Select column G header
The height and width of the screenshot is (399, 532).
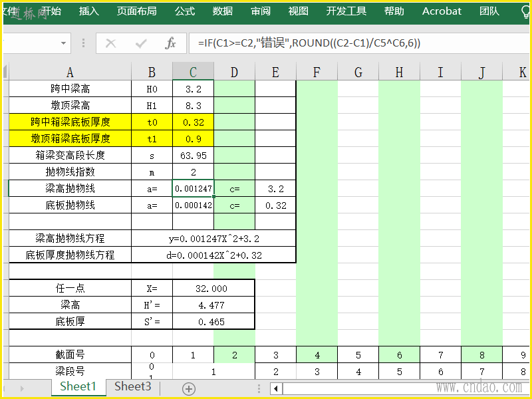[x=358, y=72]
